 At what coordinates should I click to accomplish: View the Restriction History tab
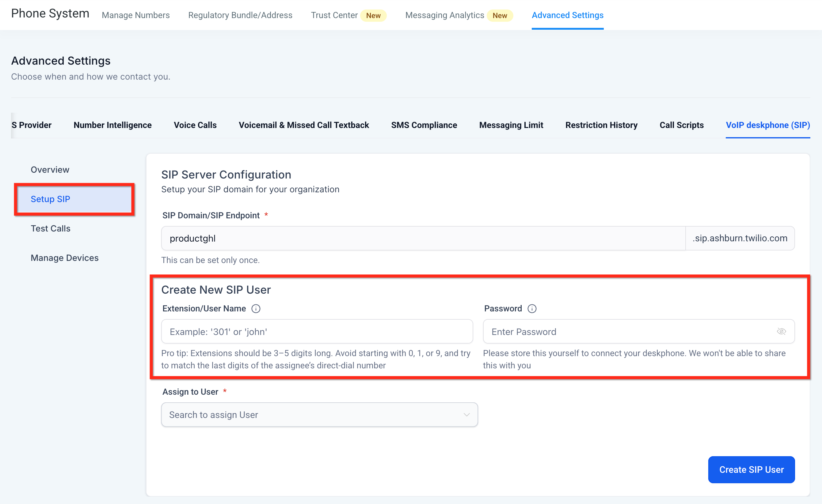click(601, 125)
